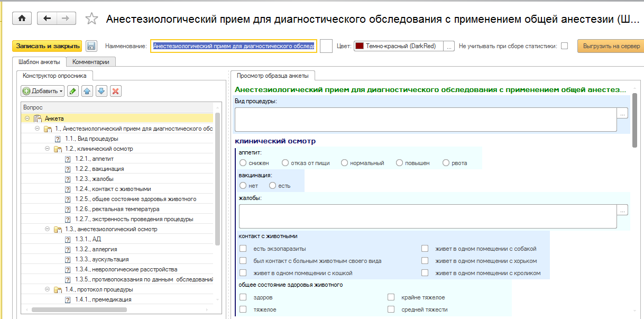644x319 pixels.
Task: Click the жалобы multiline text area
Action: click(x=428, y=216)
